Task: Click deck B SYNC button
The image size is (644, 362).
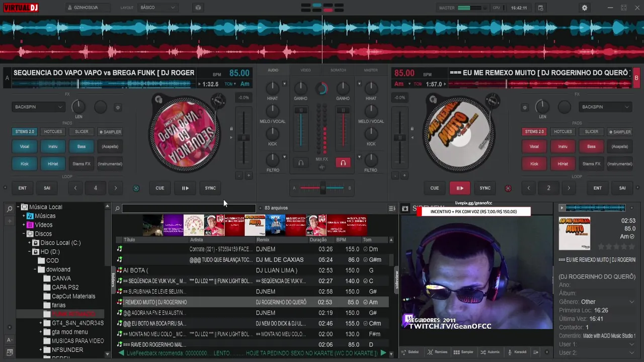Action: [485, 188]
